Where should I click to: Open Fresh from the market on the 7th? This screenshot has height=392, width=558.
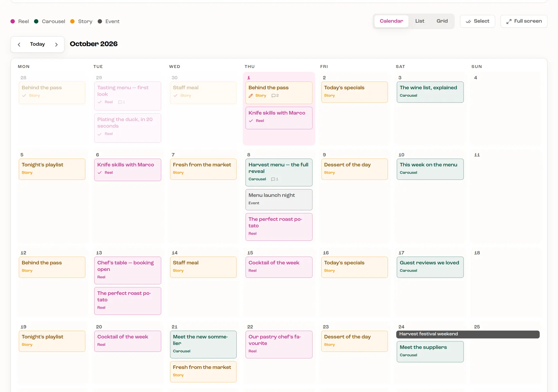(x=203, y=169)
